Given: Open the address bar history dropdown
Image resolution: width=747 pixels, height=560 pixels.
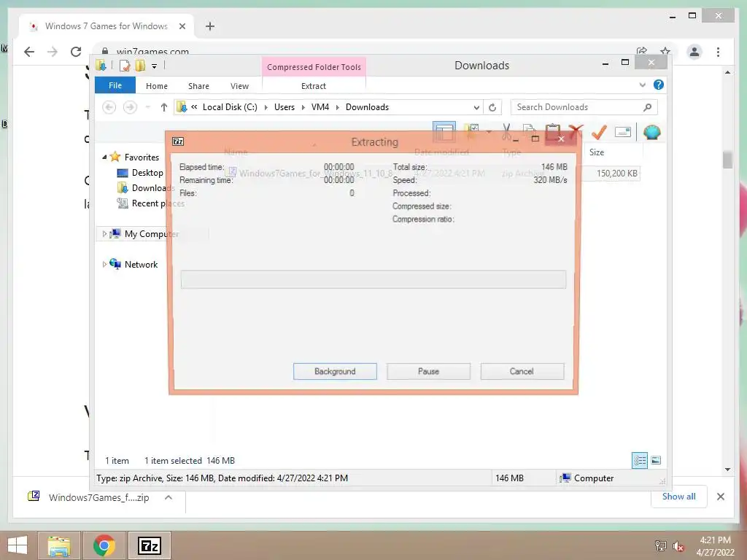Looking at the screenshot, I should pos(476,108).
